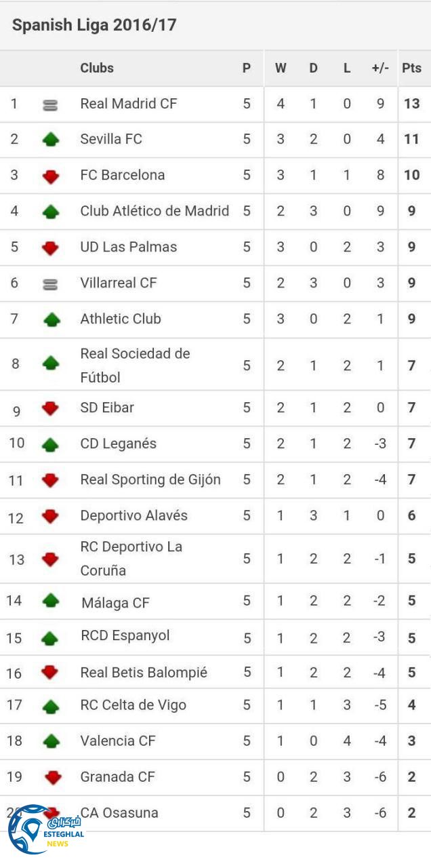Click the Clubs column header

pyautogui.click(x=97, y=68)
